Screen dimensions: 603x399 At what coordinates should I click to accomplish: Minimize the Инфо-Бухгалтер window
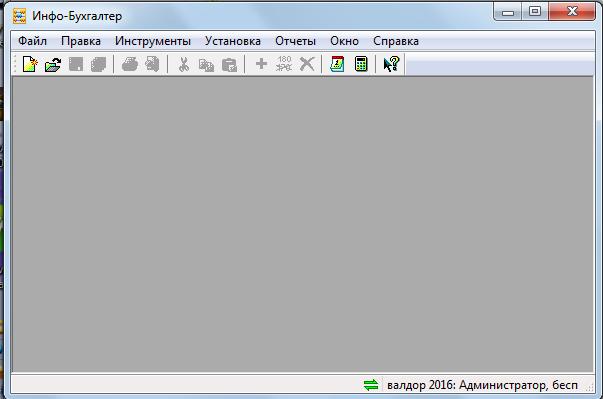pos(508,12)
